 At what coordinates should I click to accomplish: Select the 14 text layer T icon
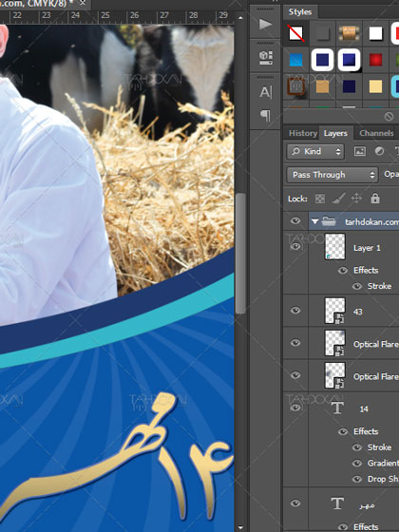pos(337,408)
